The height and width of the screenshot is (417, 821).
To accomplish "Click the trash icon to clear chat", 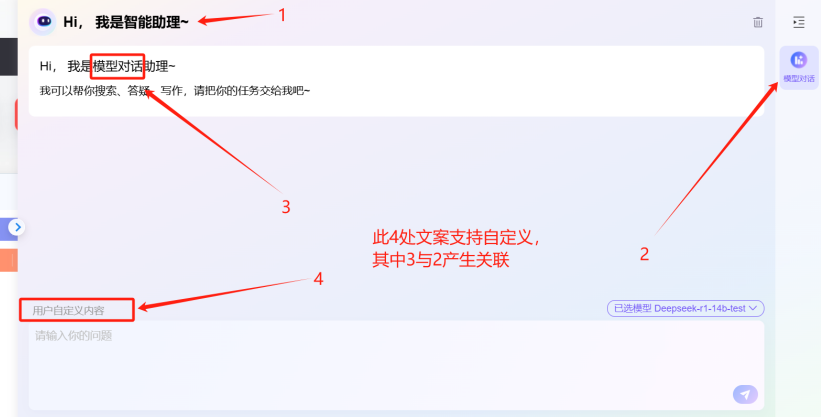I will (758, 22).
